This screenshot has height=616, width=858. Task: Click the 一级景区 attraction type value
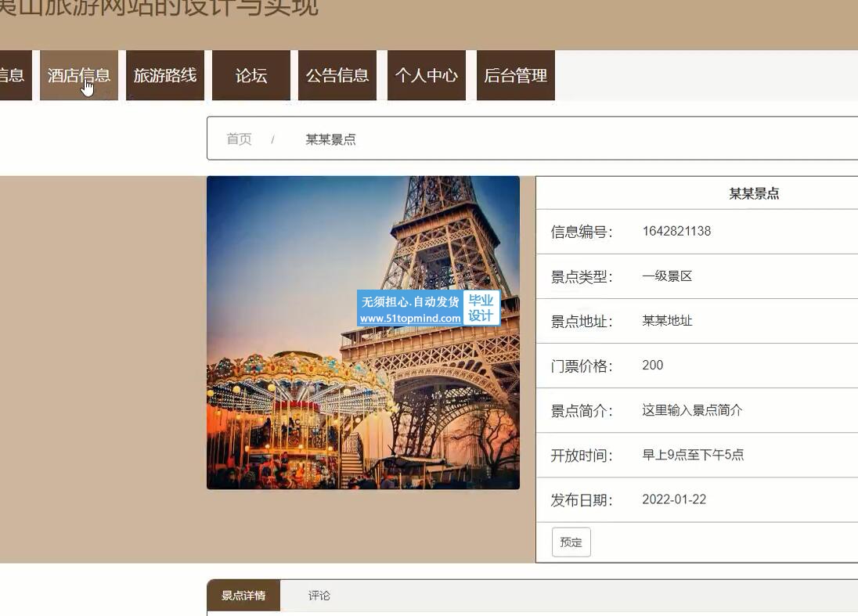point(667,276)
